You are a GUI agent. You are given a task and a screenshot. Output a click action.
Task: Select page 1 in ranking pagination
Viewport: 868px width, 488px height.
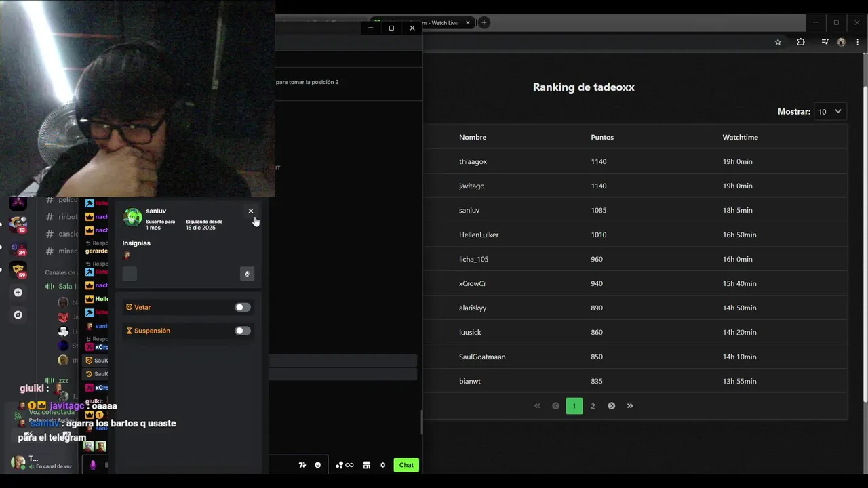(574, 406)
